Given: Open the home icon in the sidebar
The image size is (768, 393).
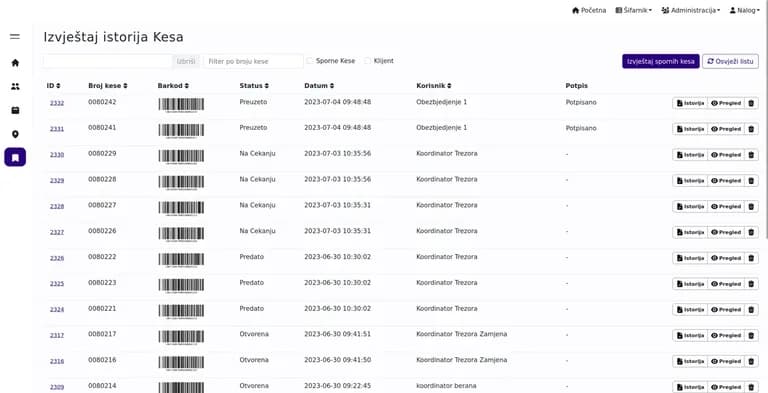Looking at the screenshot, I should [15, 63].
